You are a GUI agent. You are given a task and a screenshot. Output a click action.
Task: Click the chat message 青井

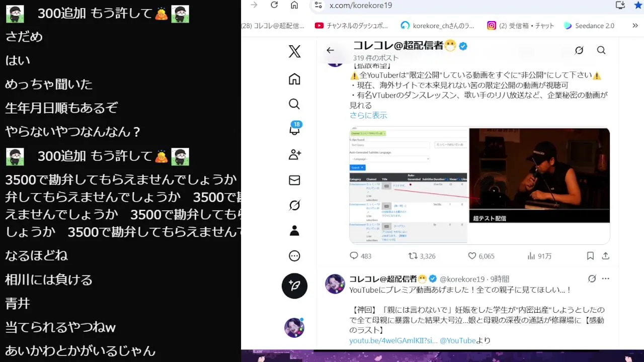click(x=18, y=303)
